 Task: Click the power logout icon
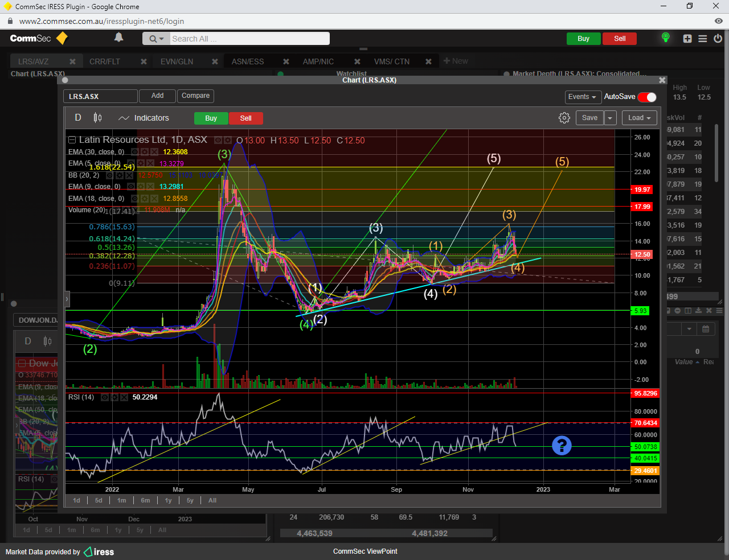coord(718,39)
